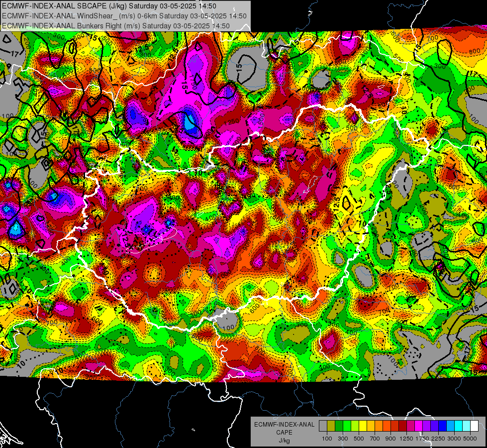Select the indigo-violet legend swatch
487x448 pixels.
click(434, 426)
